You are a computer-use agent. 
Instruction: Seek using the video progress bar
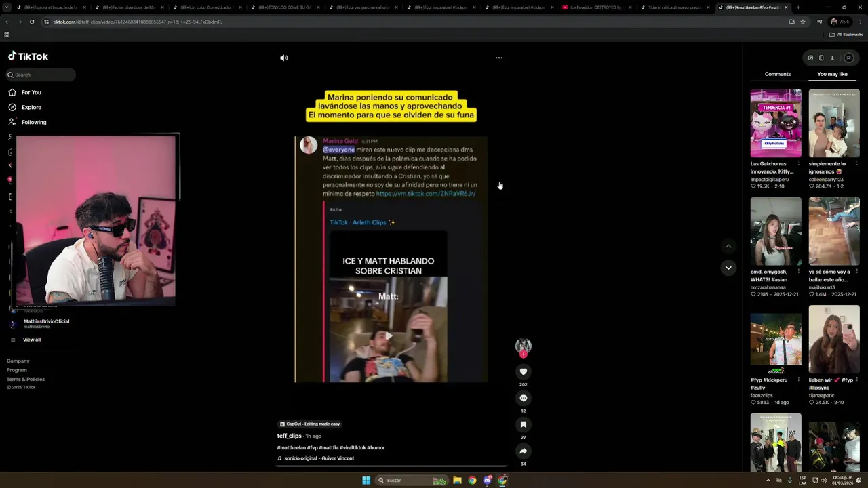click(x=391, y=466)
